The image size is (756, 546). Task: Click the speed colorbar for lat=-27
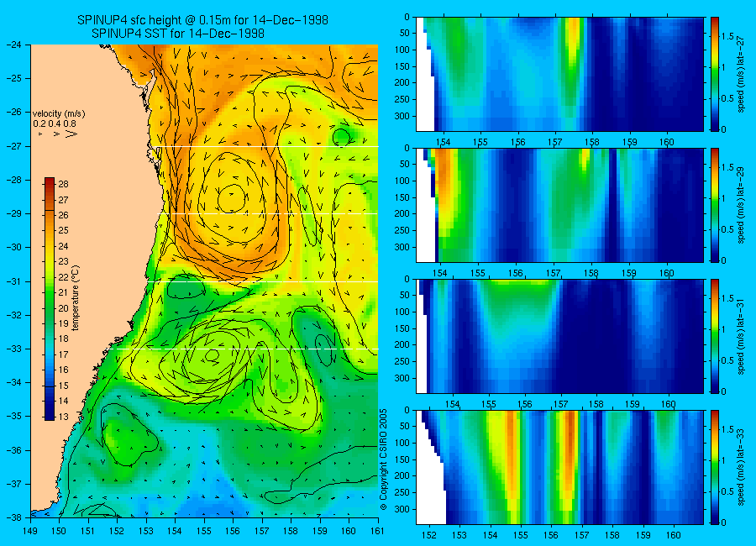pyautogui.click(x=715, y=74)
